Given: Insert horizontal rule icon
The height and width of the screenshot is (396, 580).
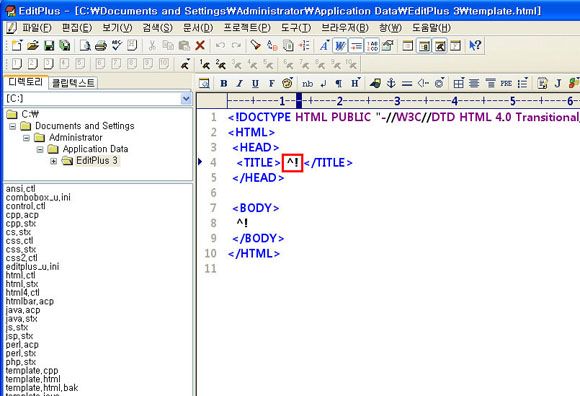Looking at the screenshot, I should point(407,84).
